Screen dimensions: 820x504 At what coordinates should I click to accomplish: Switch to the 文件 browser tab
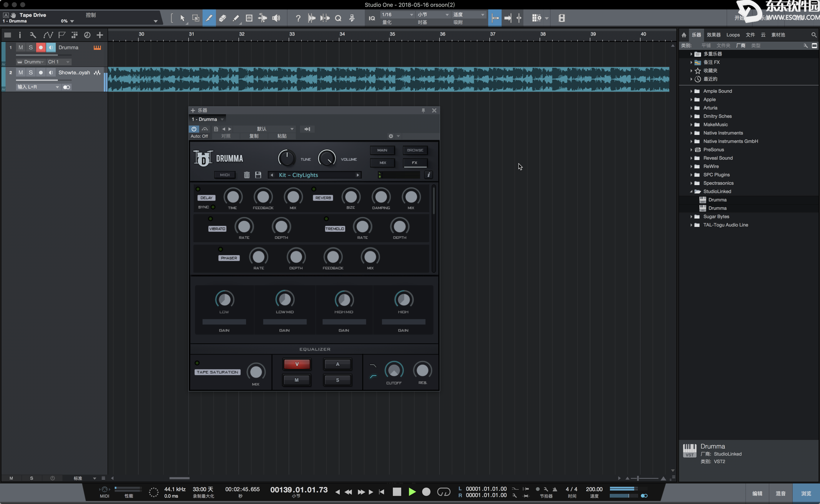click(751, 35)
